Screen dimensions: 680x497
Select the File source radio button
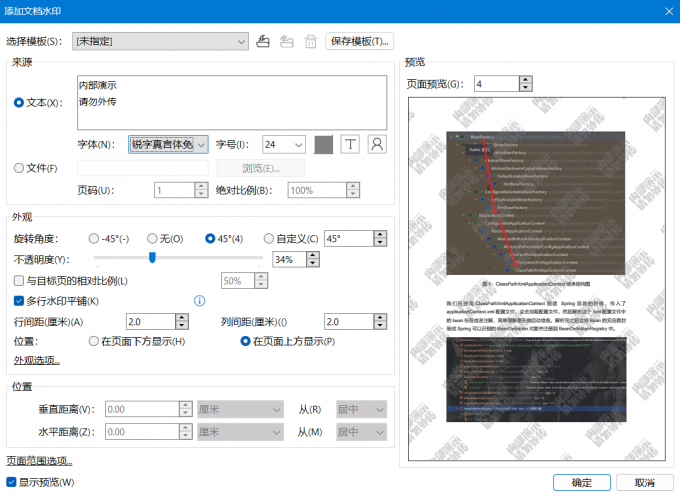[19, 168]
